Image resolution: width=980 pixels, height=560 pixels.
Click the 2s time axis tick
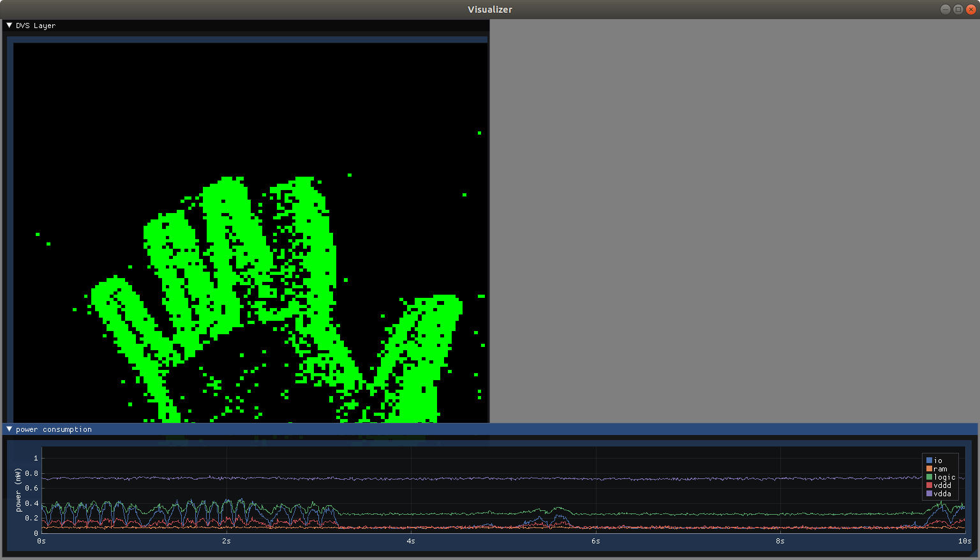click(x=226, y=541)
